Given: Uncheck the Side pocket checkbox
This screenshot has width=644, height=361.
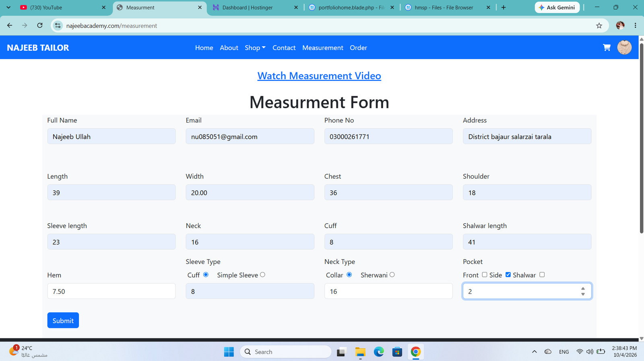Looking at the screenshot, I should tap(508, 274).
